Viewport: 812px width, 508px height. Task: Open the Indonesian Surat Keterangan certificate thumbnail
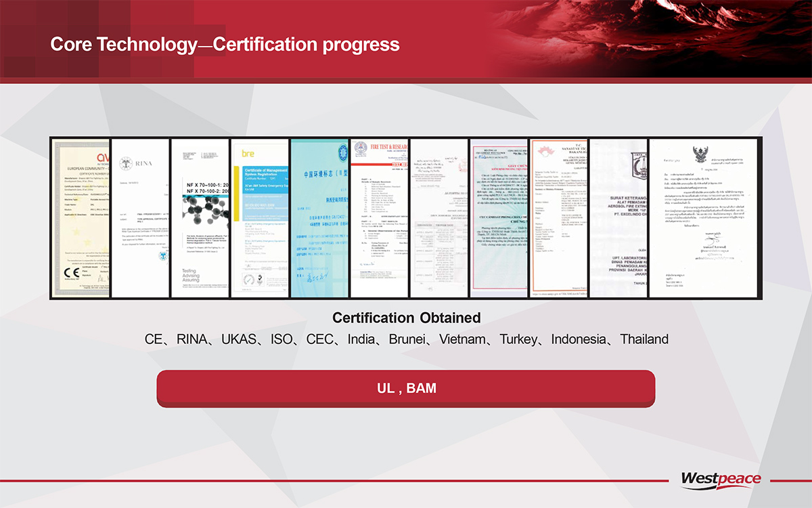618,218
